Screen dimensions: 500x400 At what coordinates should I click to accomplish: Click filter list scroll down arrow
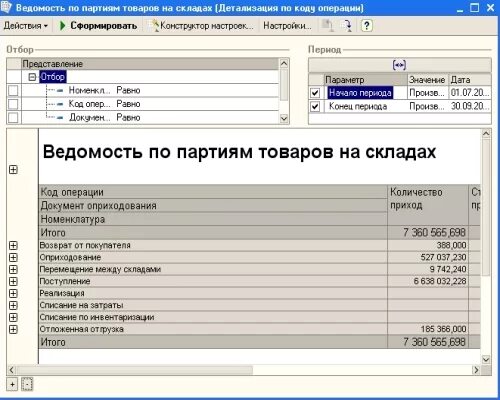click(x=284, y=119)
